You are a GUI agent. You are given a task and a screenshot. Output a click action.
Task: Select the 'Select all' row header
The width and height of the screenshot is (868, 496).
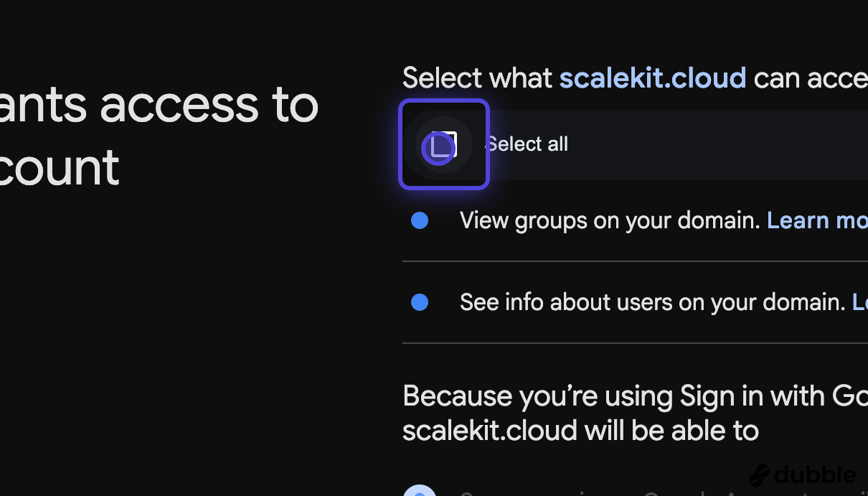tap(527, 144)
